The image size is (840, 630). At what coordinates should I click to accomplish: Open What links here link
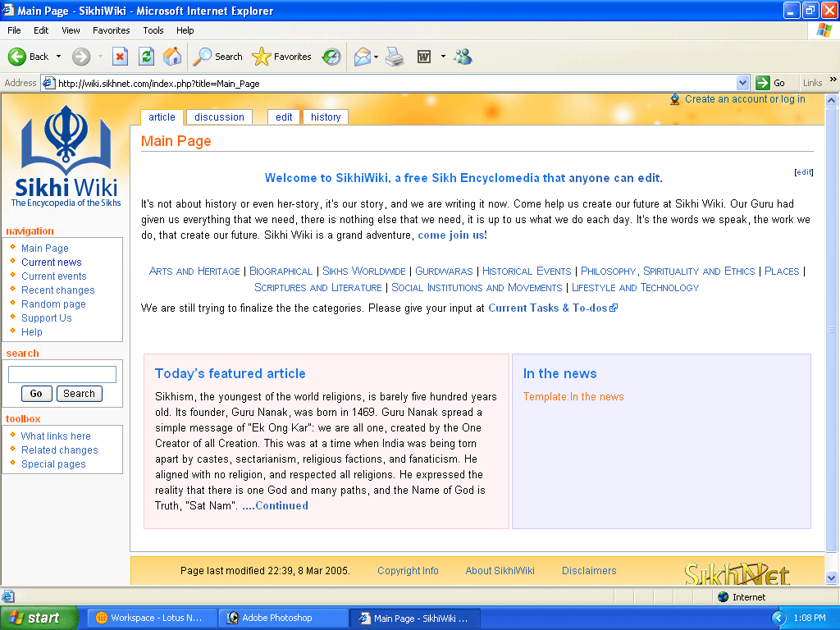(56, 436)
